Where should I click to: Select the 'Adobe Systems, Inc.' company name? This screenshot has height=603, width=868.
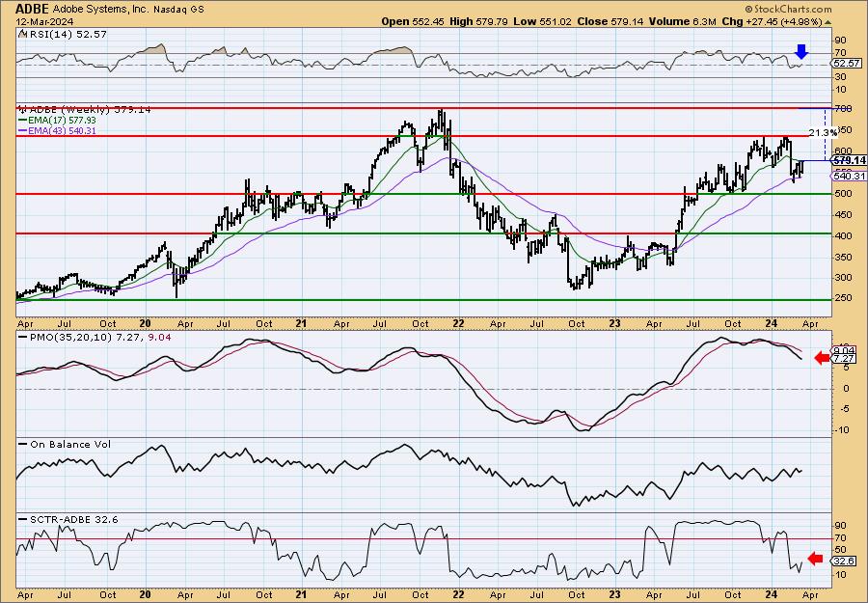[x=98, y=10]
